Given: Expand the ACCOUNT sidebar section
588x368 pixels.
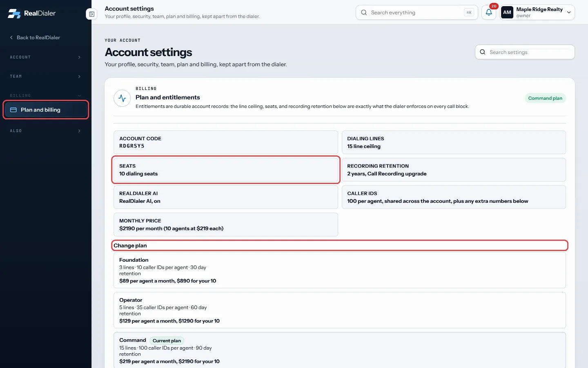Looking at the screenshot, I should pos(45,57).
